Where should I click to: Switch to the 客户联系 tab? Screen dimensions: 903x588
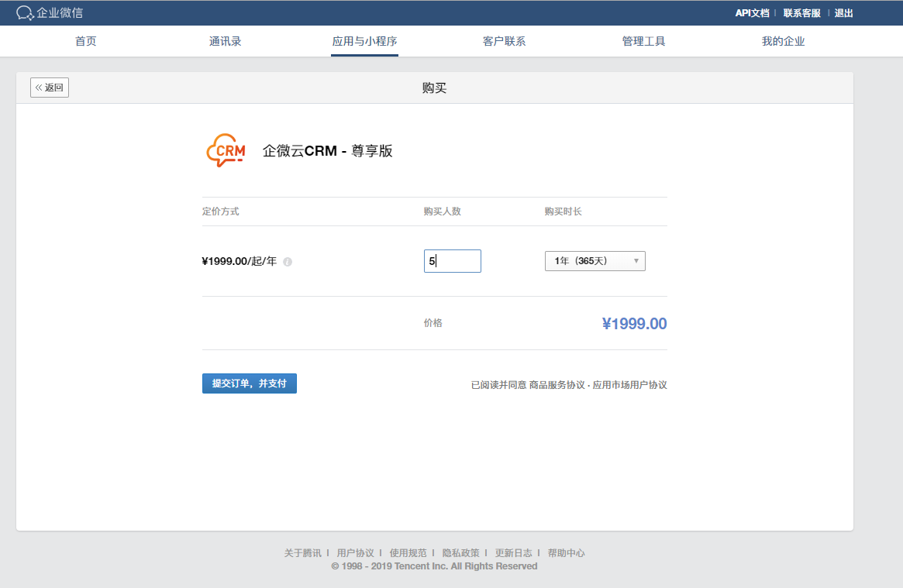504,41
